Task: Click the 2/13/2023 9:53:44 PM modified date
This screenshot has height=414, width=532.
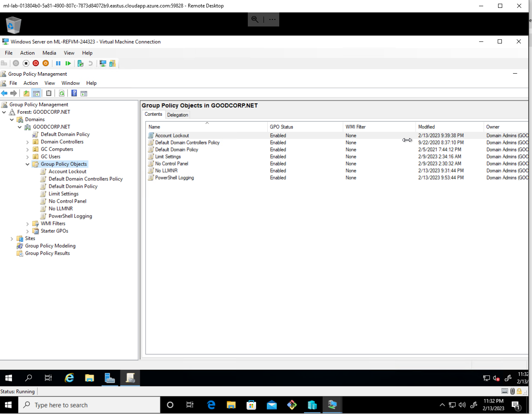Action: point(441,178)
